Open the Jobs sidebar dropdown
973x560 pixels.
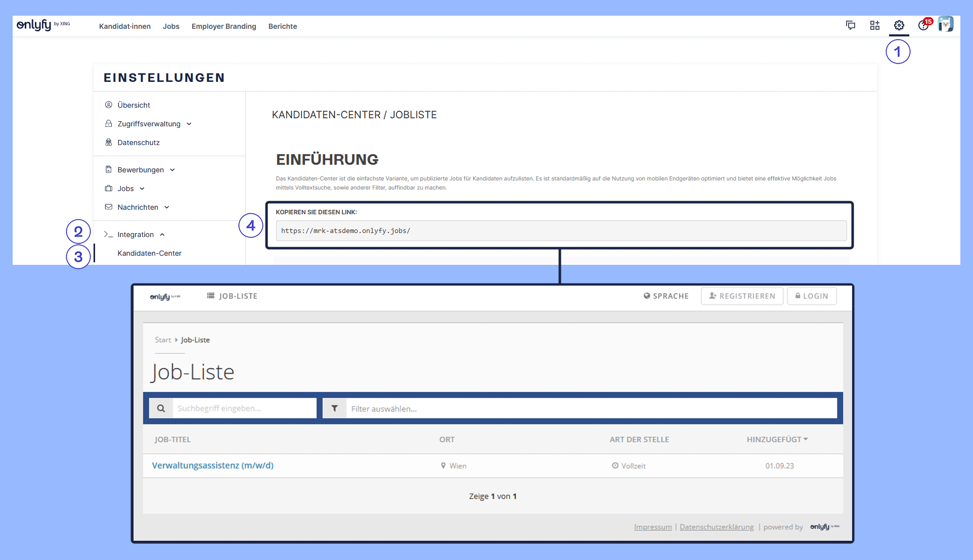(x=141, y=188)
